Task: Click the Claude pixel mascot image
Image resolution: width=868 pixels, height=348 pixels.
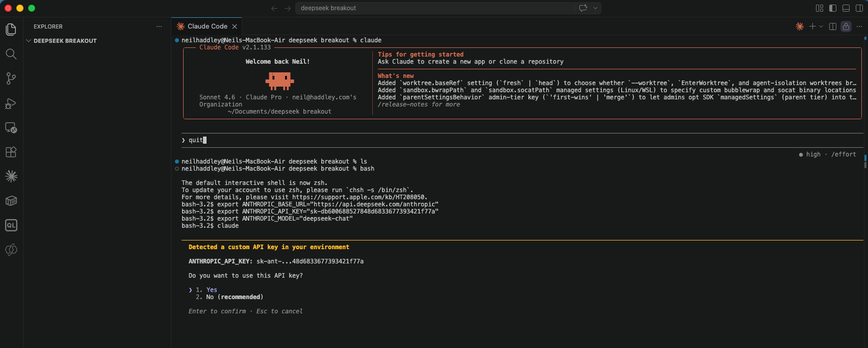Action: (x=279, y=81)
